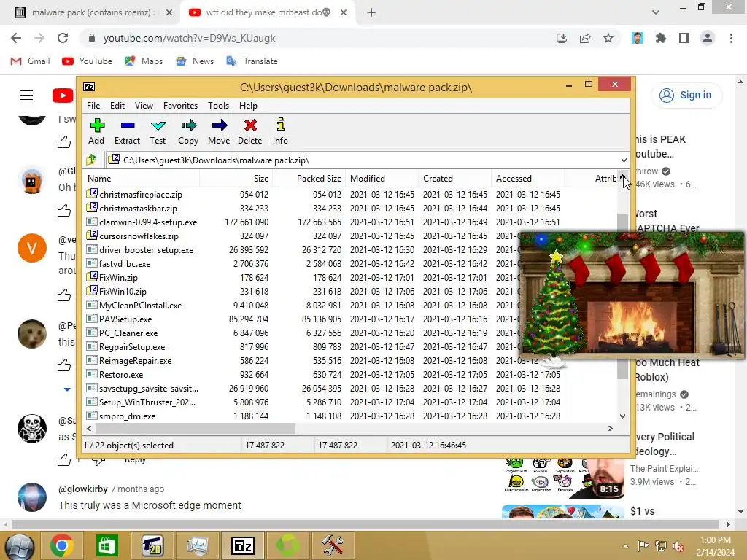Open the Edit menu
This screenshot has height=560, width=747.
tap(117, 106)
